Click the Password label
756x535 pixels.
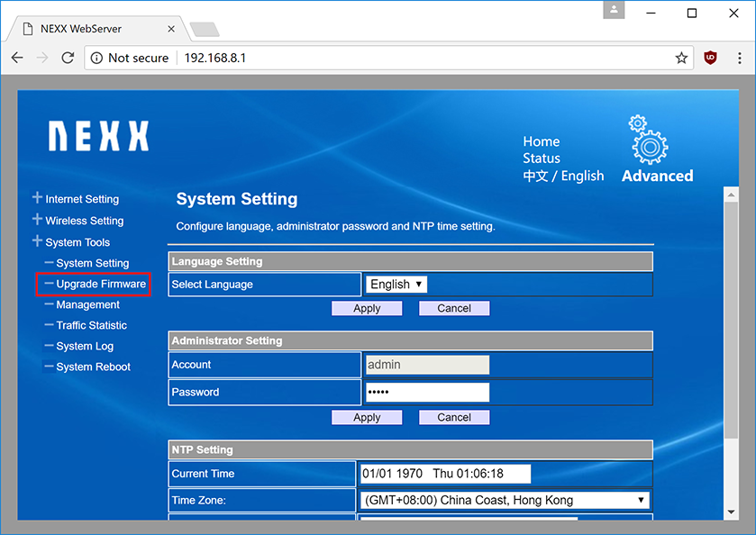(196, 393)
